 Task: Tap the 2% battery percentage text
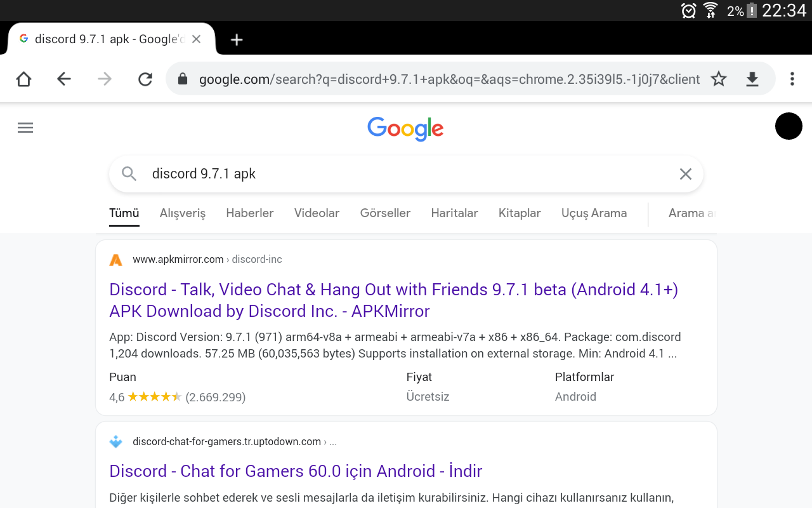click(x=735, y=11)
